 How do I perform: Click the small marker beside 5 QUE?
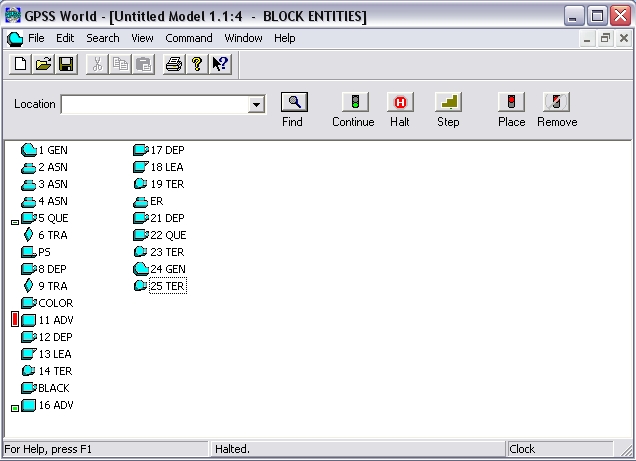tap(15, 222)
